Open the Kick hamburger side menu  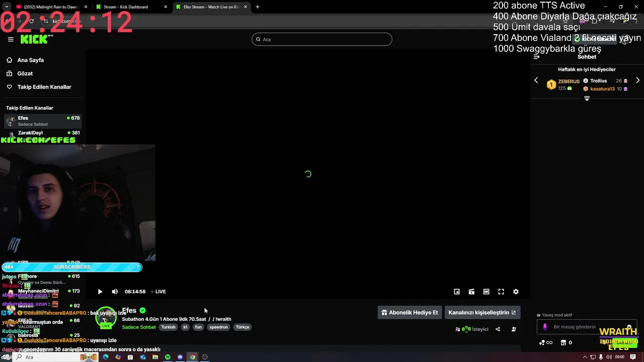(x=11, y=39)
